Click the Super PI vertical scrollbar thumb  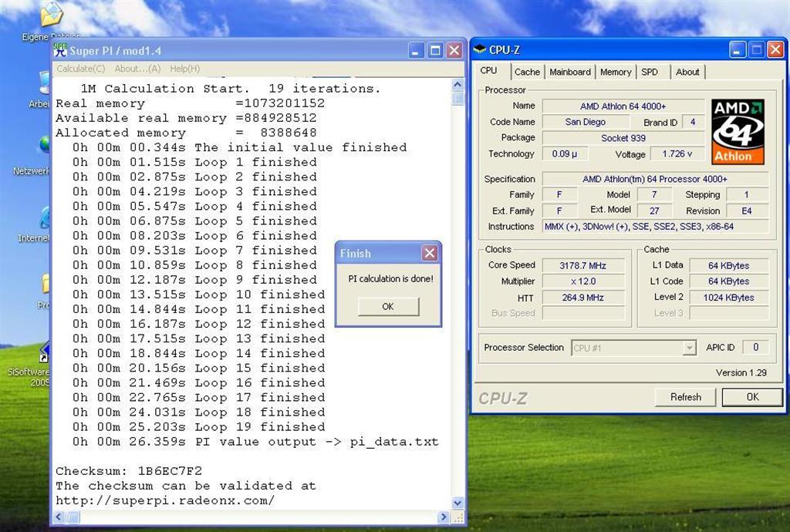coord(457,98)
